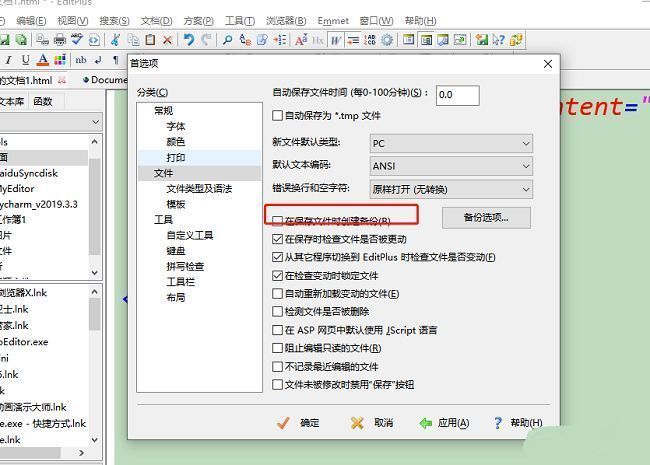
Task: Select 字体 in the category tree
Action: 175,126
